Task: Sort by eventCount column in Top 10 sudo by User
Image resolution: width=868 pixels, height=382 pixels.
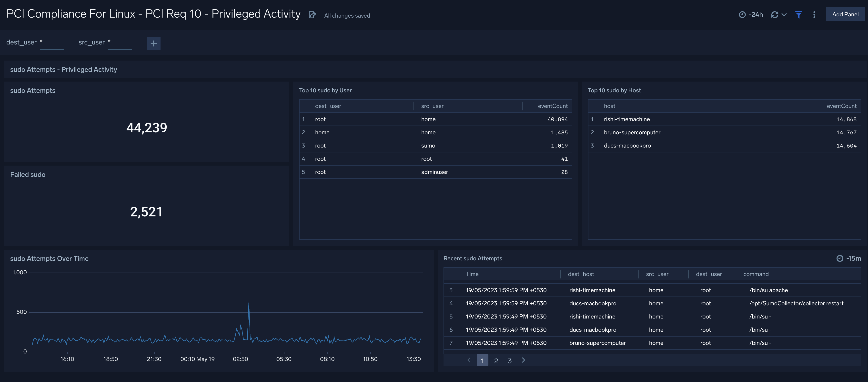Action: pos(553,106)
